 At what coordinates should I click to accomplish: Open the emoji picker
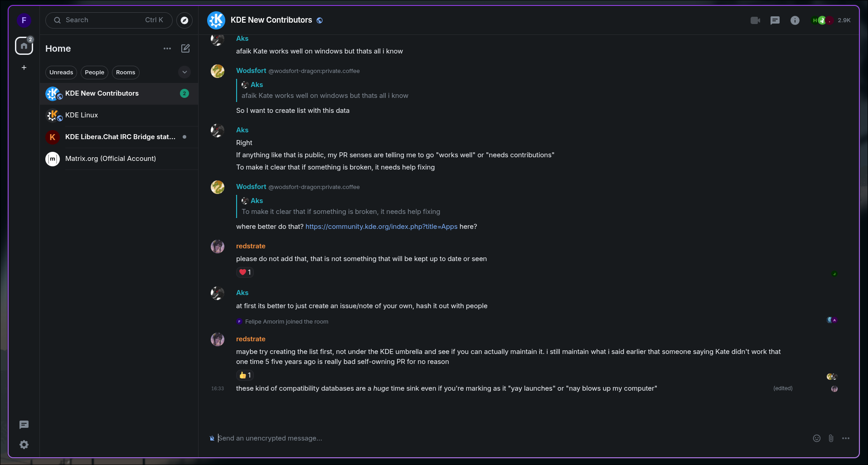(x=817, y=438)
